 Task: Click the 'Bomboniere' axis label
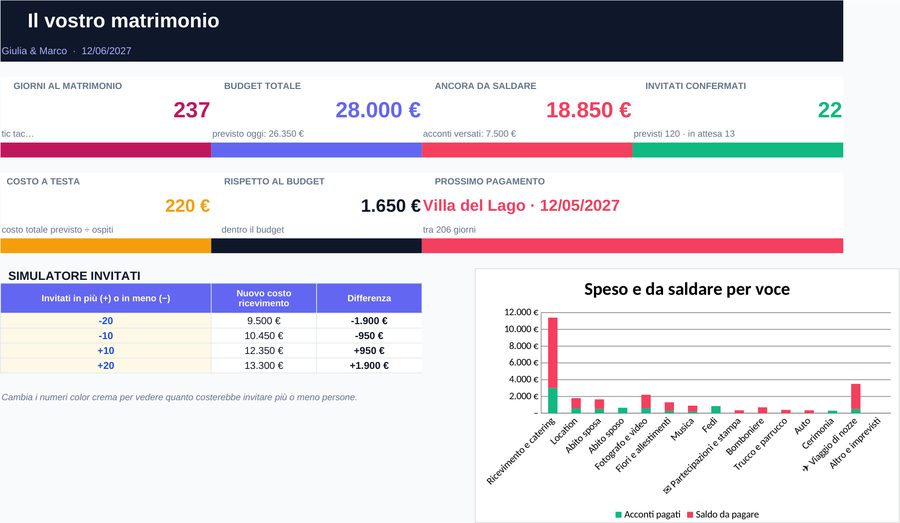coord(746,437)
